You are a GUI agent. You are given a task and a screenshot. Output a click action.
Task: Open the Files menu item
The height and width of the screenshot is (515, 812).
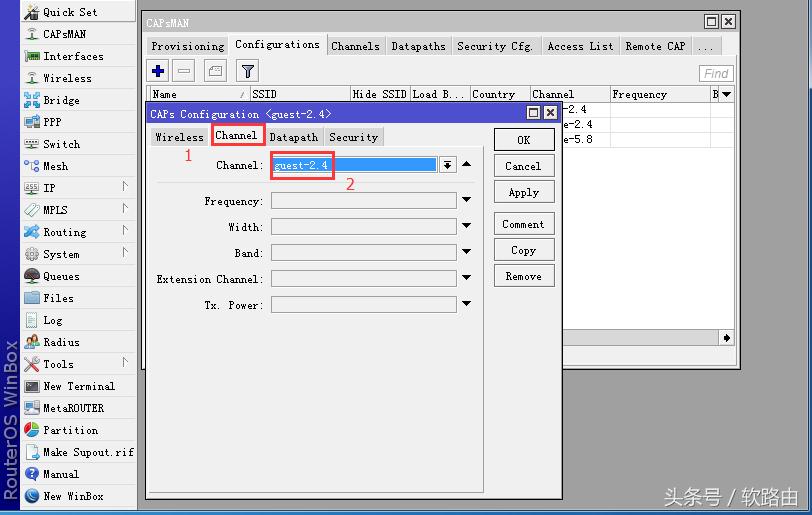[x=78, y=298]
